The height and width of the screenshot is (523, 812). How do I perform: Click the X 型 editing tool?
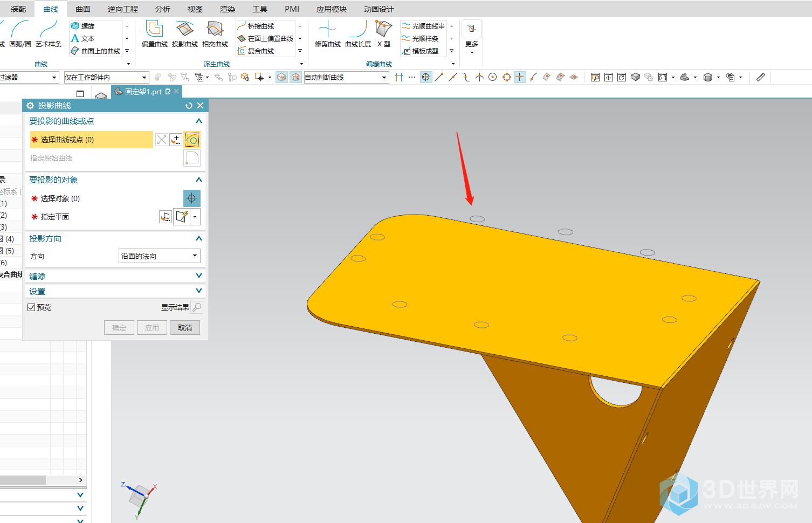pos(384,33)
